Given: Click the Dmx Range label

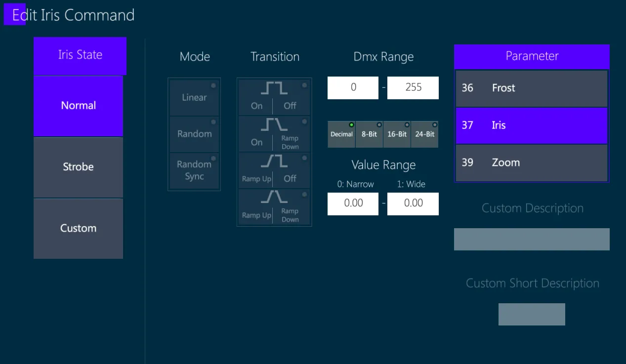Looking at the screenshot, I should (384, 57).
